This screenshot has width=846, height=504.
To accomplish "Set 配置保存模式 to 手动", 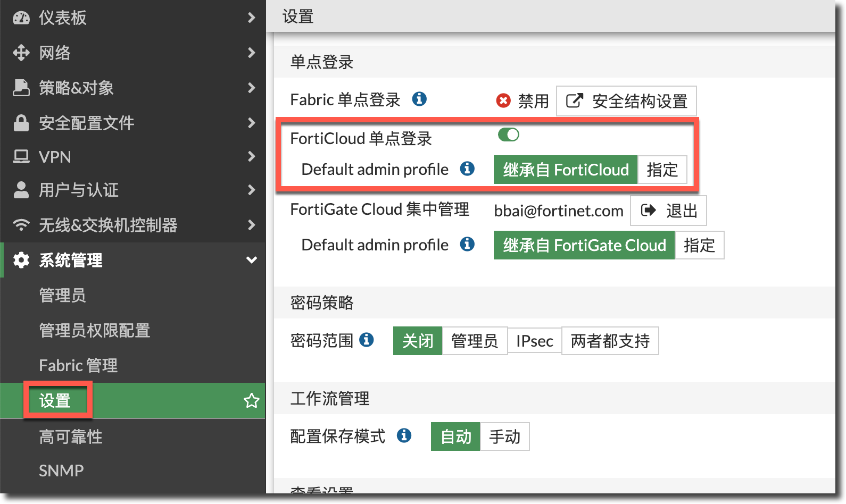I will (505, 436).
